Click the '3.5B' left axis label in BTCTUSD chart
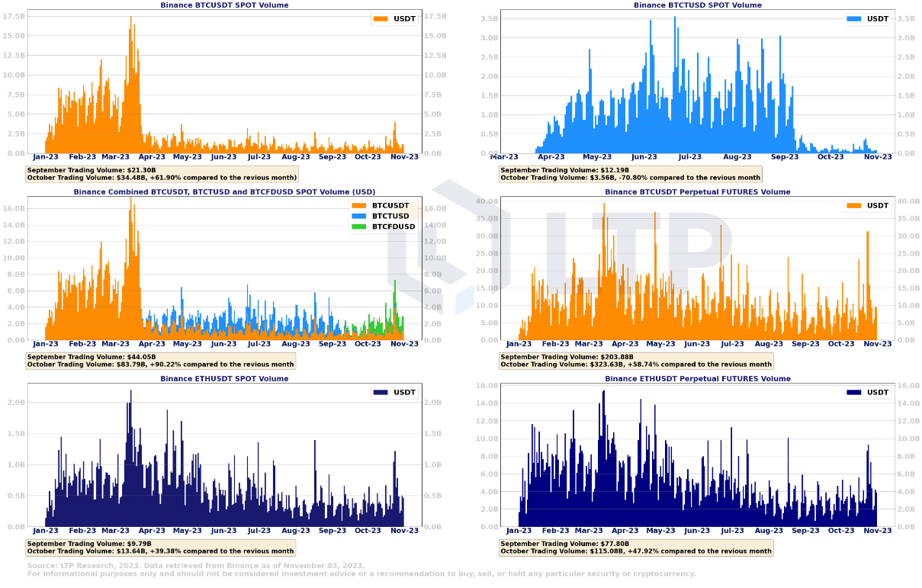The image size is (922, 588). point(490,18)
